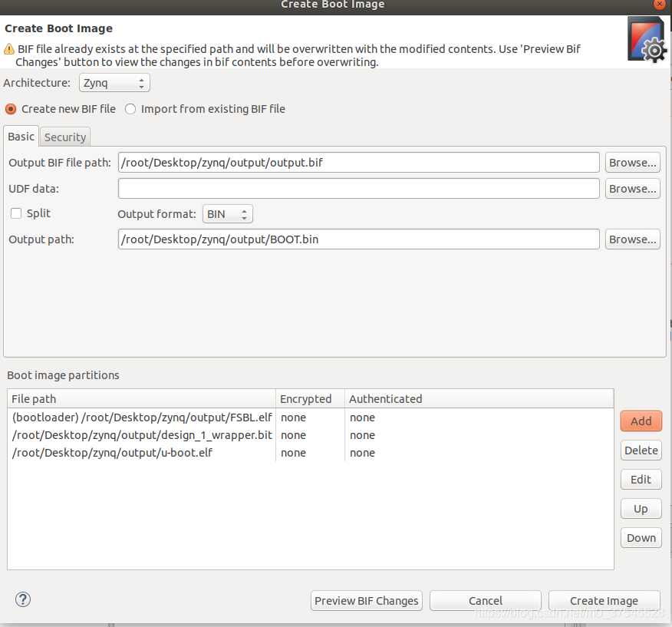Switch to the Basic tab
The image size is (672, 627).
click(21, 137)
